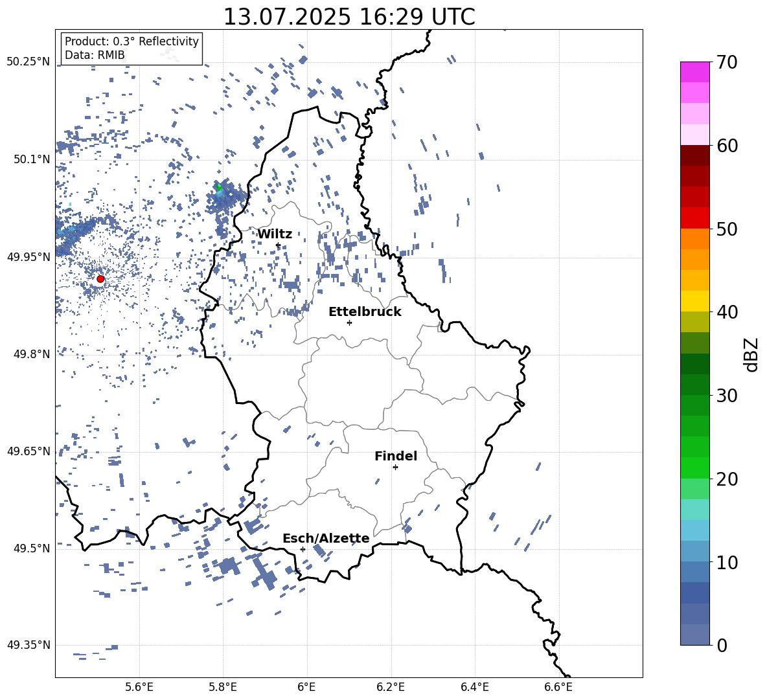Click the 6.2°E longitude label
The height and width of the screenshot is (700, 767).
coord(391,688)
